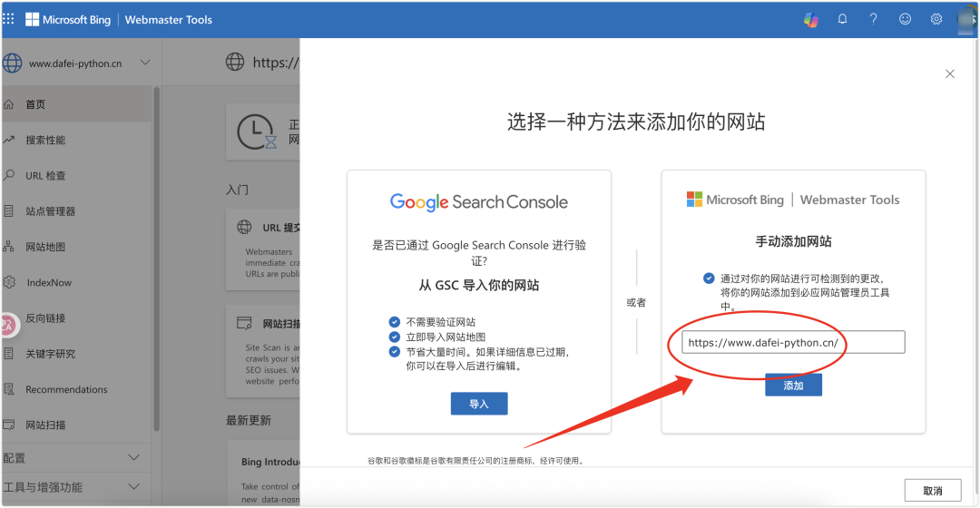Click the 或者 separator label
The width and height of the screenshot is (980, 508).
pyautogui.click(x=636, y=302)
